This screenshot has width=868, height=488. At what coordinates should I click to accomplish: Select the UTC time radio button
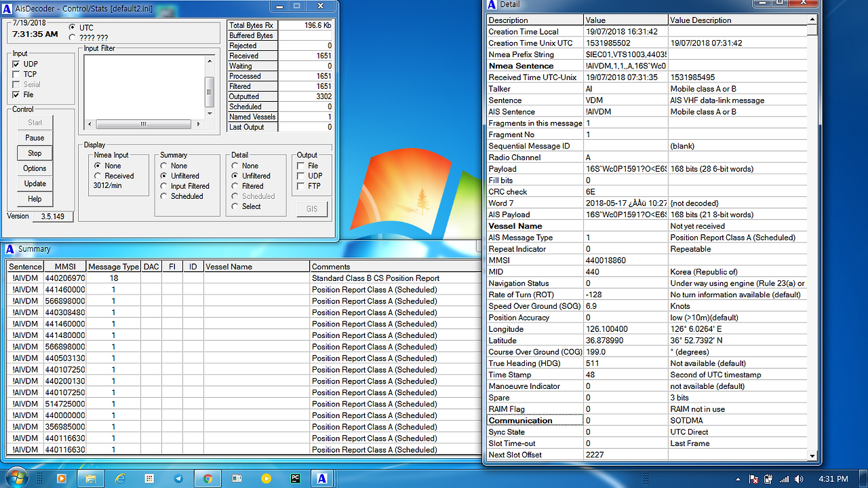pos(73,28)
